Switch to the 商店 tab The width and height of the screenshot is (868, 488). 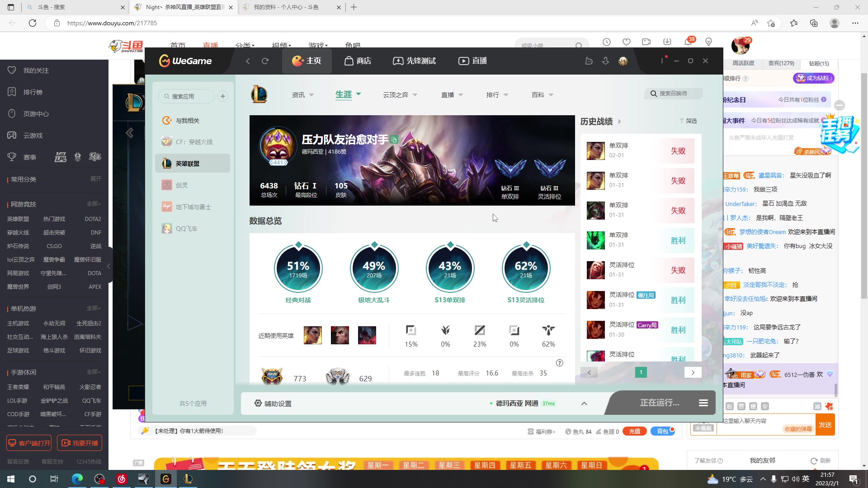coord(358,61)
